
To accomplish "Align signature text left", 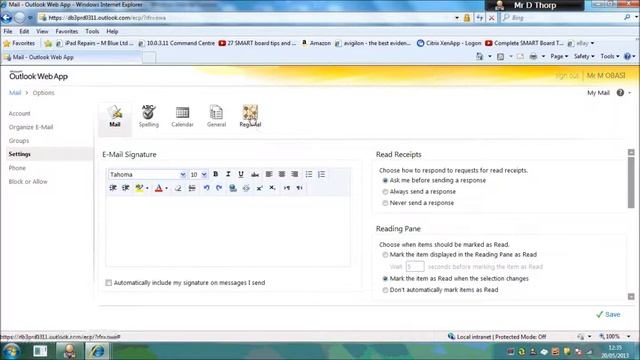I will 269,174.
